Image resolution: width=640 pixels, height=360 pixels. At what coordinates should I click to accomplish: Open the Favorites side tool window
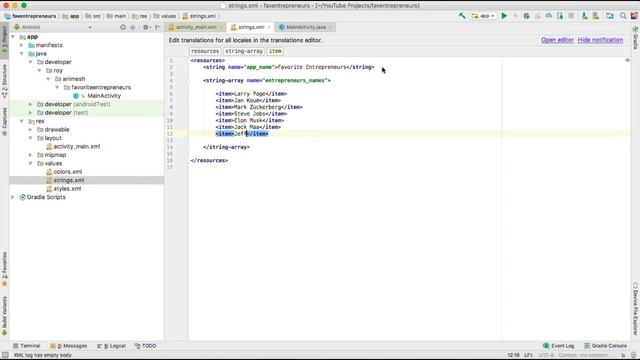coord(4,269)
